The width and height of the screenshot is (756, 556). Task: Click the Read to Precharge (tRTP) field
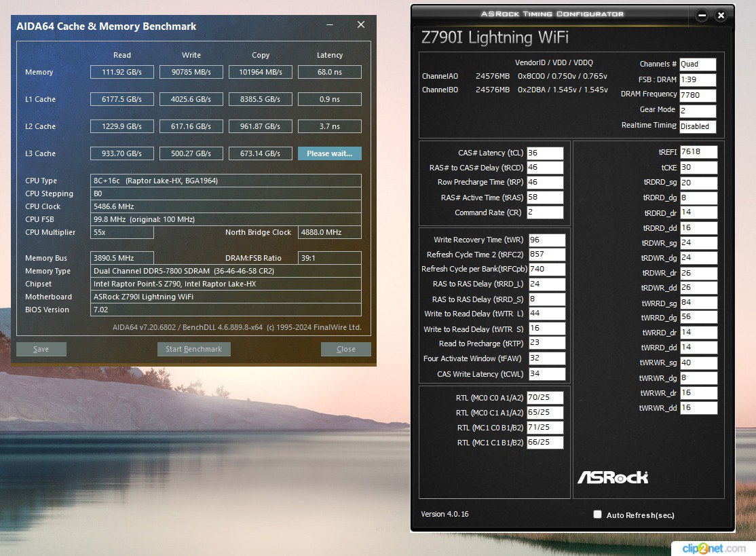click(x=547, y=343)
